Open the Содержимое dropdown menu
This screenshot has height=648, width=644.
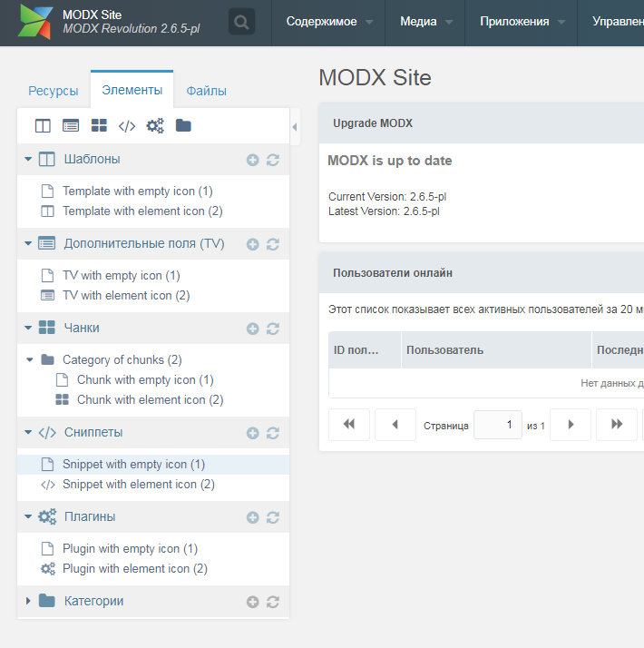pos(329,22)
